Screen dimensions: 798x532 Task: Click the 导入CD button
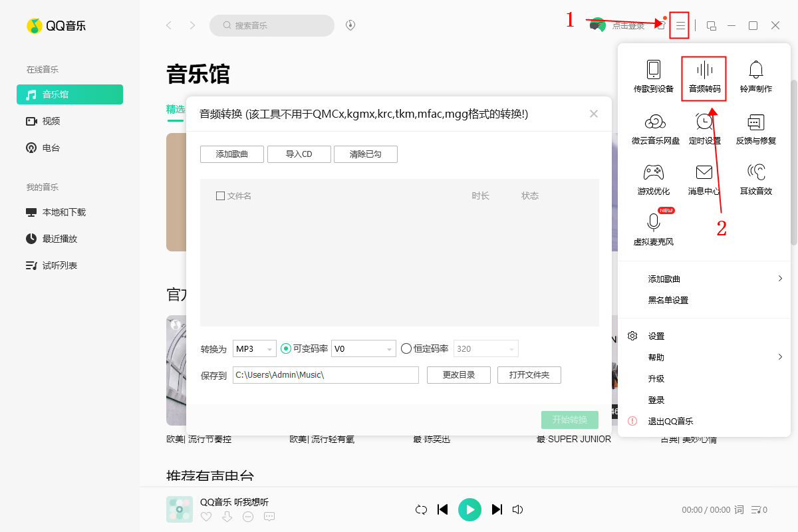(299, 154)
